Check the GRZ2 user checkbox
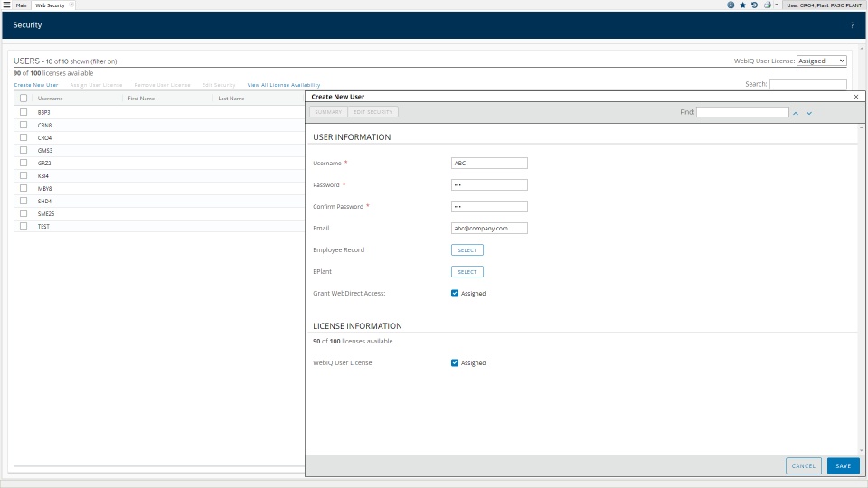 coord(24,163)
